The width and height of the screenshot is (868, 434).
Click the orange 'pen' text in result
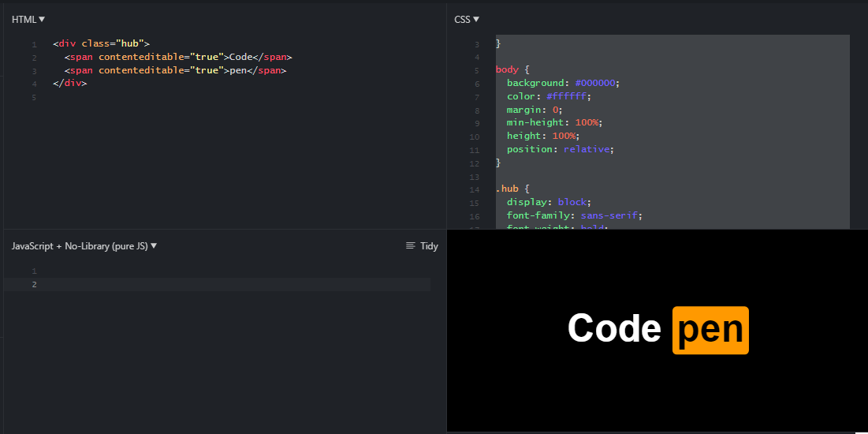(711, 331)
